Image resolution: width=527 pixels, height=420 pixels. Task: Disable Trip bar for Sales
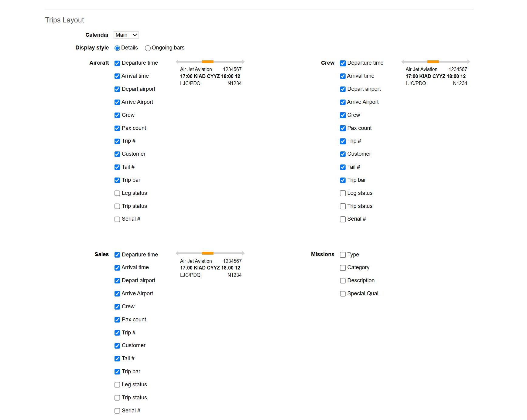[x=117, y=371]
